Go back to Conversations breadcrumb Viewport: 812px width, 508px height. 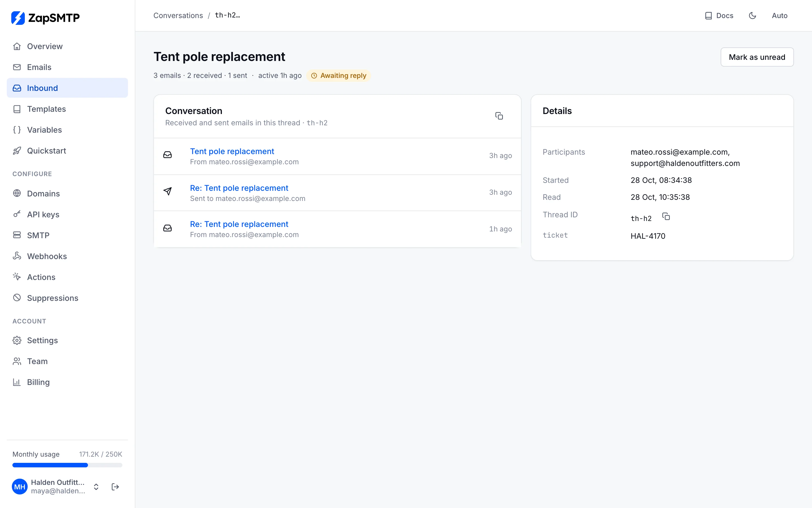pos(178,16)
